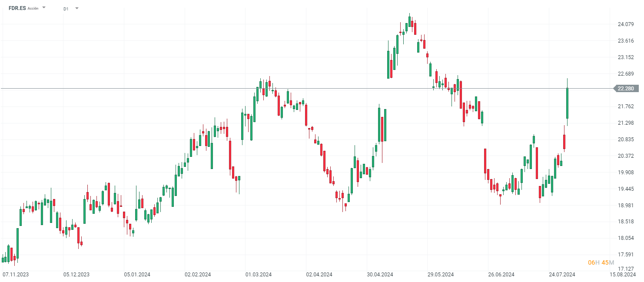Select the 30.04.2024 date label
Image resolution: width=644 pixels, height=282 pixels.
[380, 275]
